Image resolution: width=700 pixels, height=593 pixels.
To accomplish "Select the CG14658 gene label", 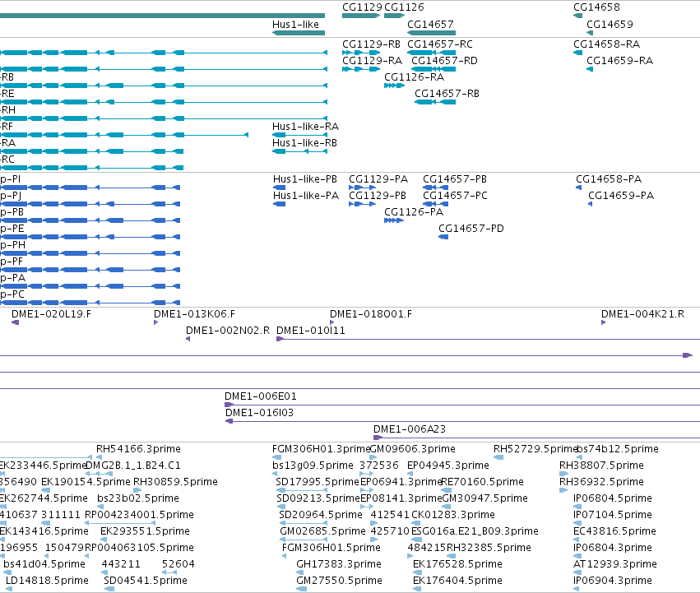I will [596, 7].
